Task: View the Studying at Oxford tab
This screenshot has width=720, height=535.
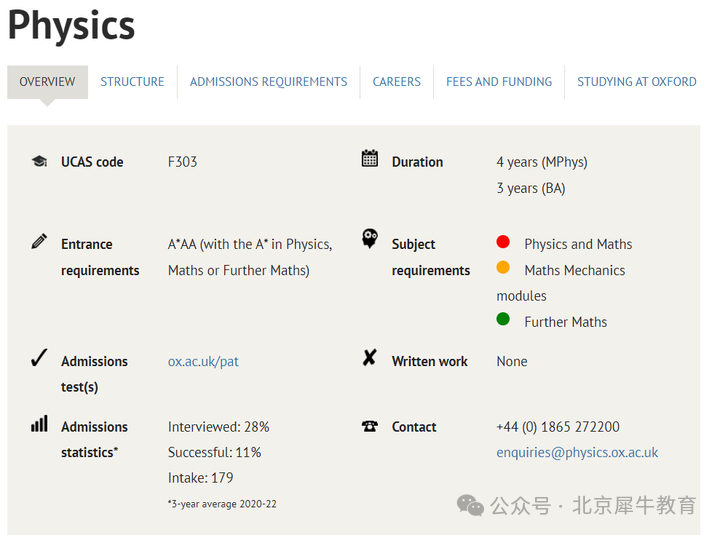Action: [637, 82]
